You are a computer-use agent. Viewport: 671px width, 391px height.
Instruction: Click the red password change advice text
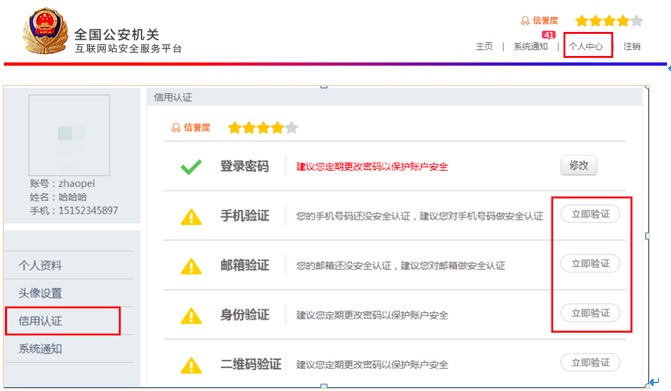(372, 167)
